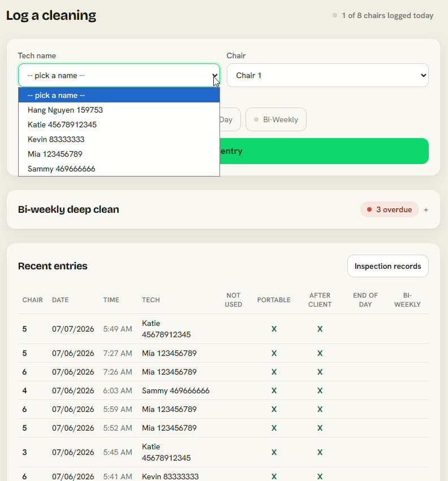The height and width of the screenshot is (481, 448).
Task: Expand the Bi-weekly deep clean section
Action: (425, 210)
